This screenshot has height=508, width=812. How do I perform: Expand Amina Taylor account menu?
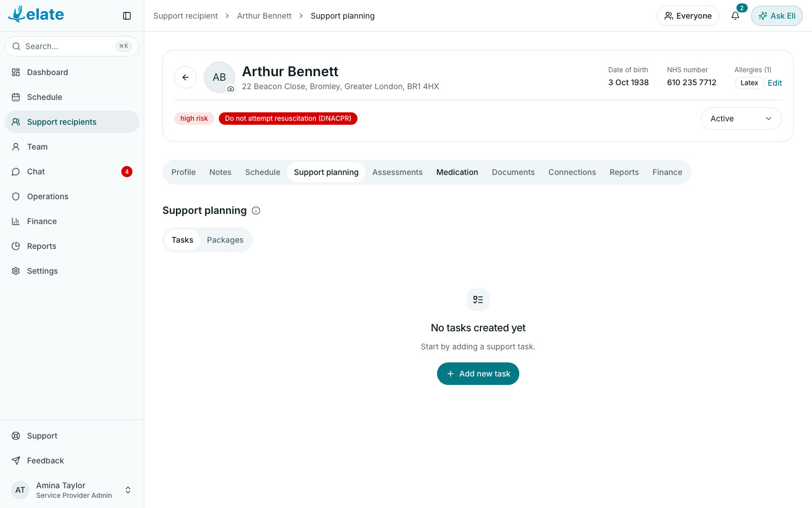tap(72, 490)
